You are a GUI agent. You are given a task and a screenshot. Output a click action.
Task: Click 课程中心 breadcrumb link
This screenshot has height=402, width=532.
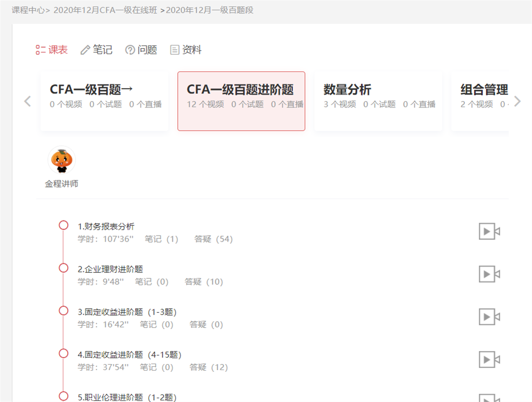tap(28, 10)
